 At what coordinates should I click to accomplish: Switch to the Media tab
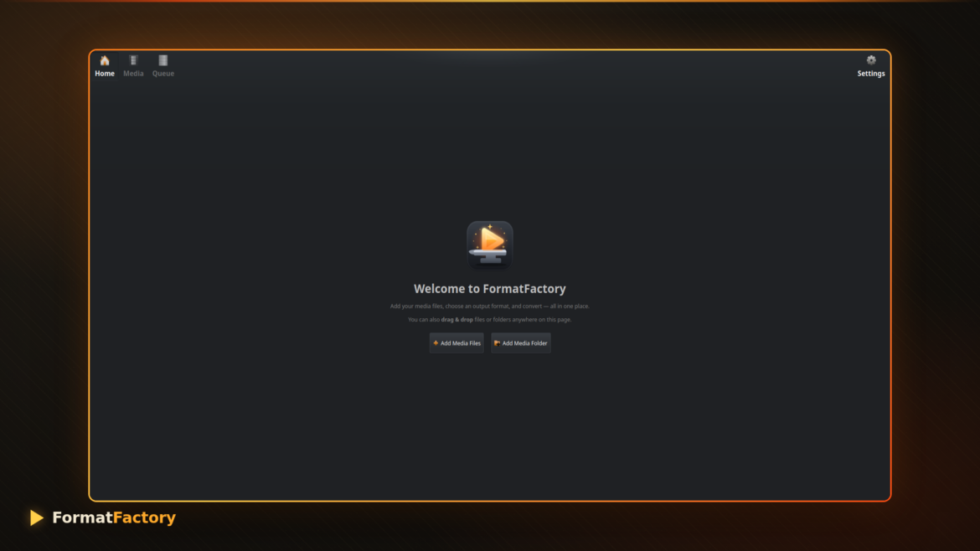coord(133,66)
